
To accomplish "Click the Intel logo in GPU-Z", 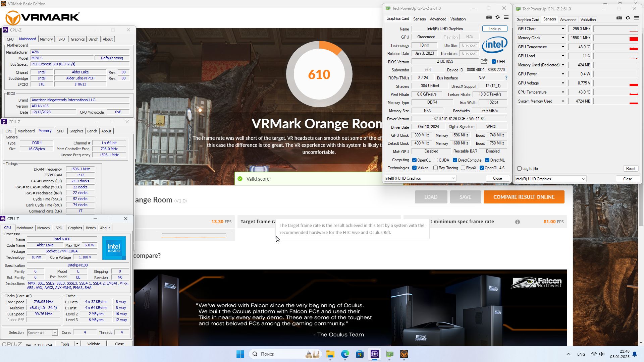I will pyautogui.click(x=495, y=45).
